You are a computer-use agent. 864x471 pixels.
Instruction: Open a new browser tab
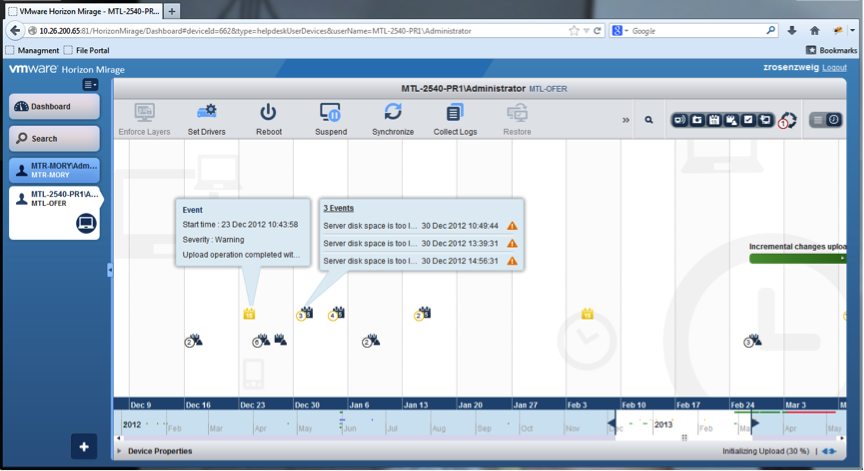point(172,11)
